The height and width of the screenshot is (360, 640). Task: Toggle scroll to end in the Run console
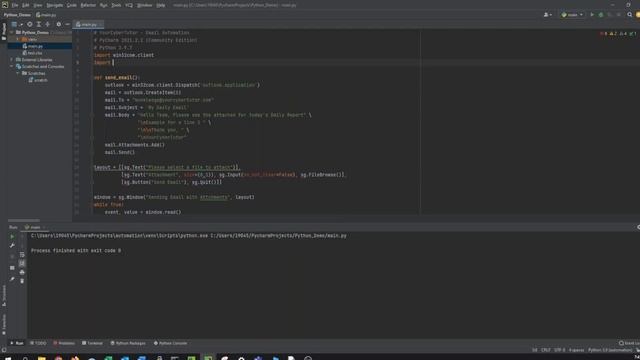pyautogui.click(x=22, y=264)
